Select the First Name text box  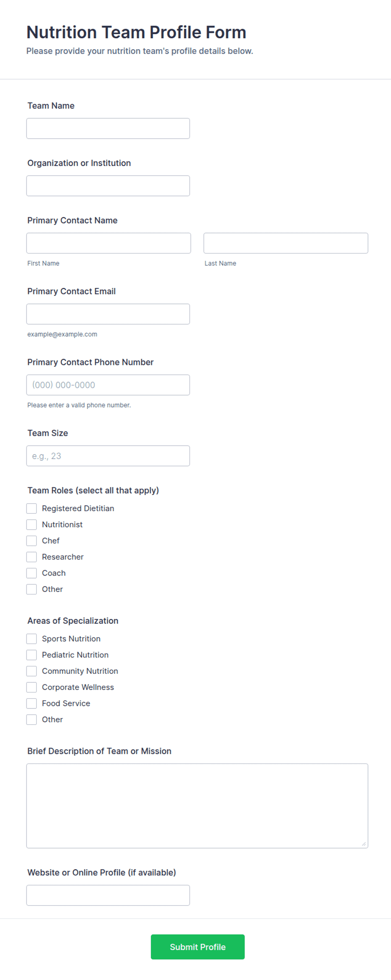click(108, 243)
